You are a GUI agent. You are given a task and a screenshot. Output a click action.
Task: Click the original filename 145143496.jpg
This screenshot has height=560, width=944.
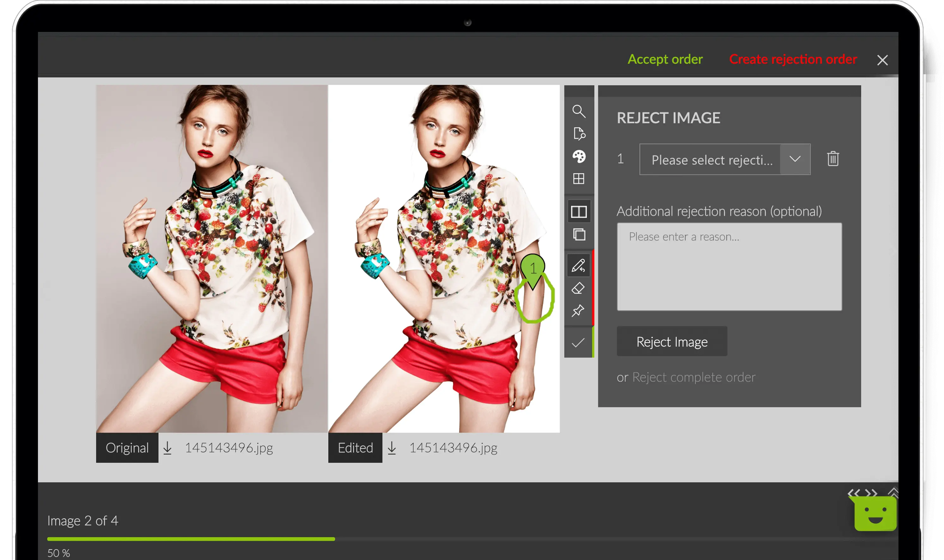(229, 448)
